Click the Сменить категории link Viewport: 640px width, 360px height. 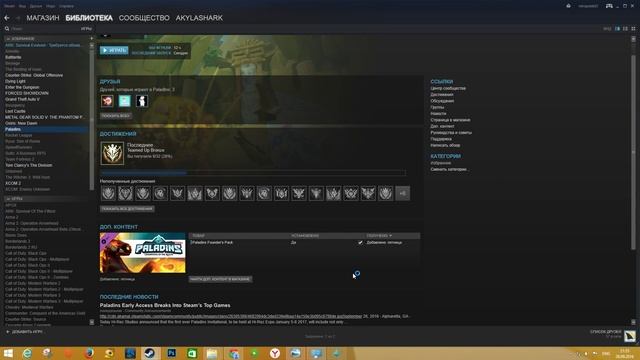(449, 169)
